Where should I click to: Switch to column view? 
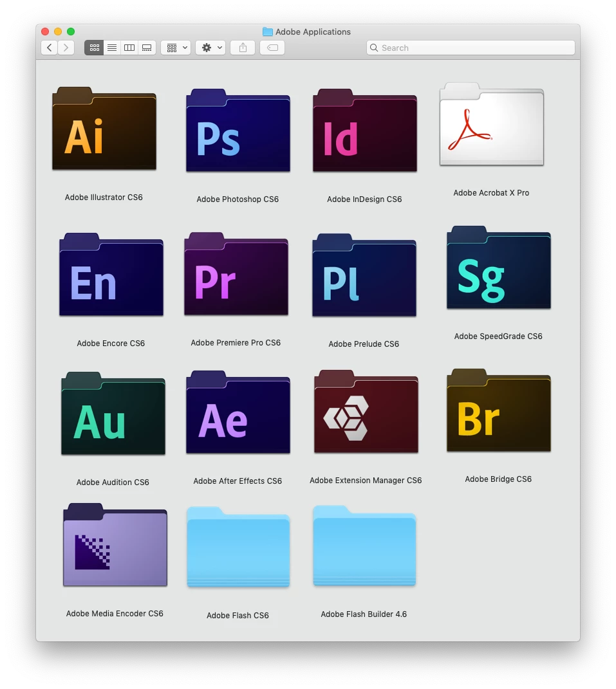129,48
